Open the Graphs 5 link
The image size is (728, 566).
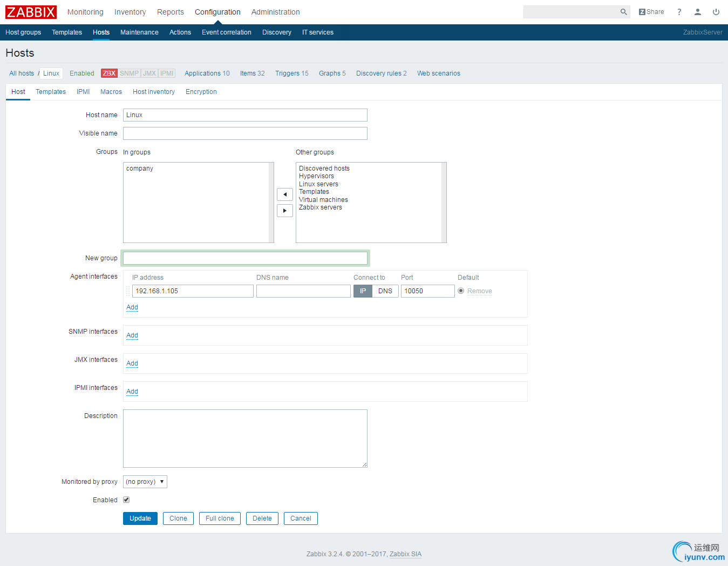pos(332,73)
